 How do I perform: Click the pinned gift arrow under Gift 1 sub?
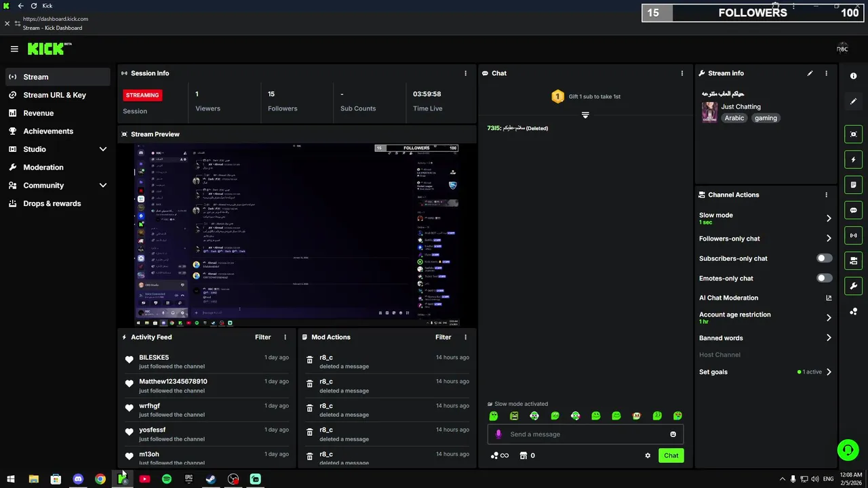[585, 115]
